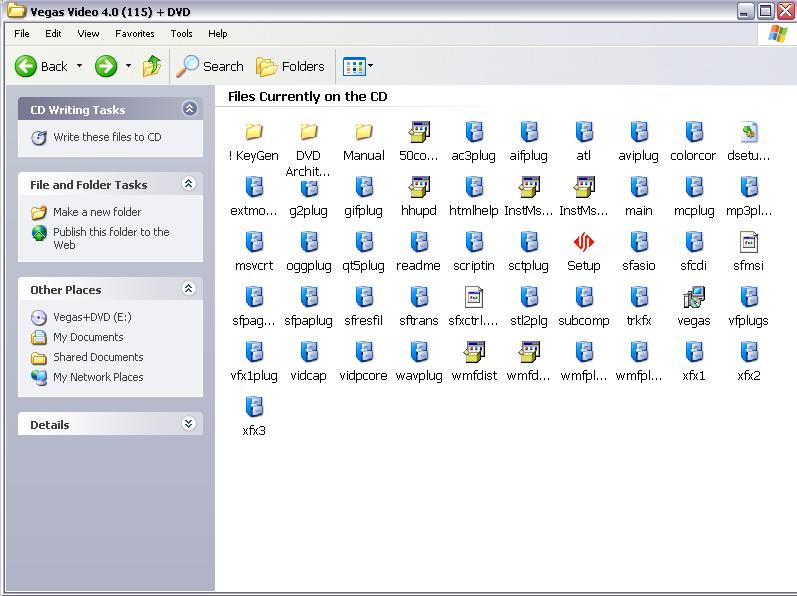
Task: Click Write these files to CD
Action: 107,137
